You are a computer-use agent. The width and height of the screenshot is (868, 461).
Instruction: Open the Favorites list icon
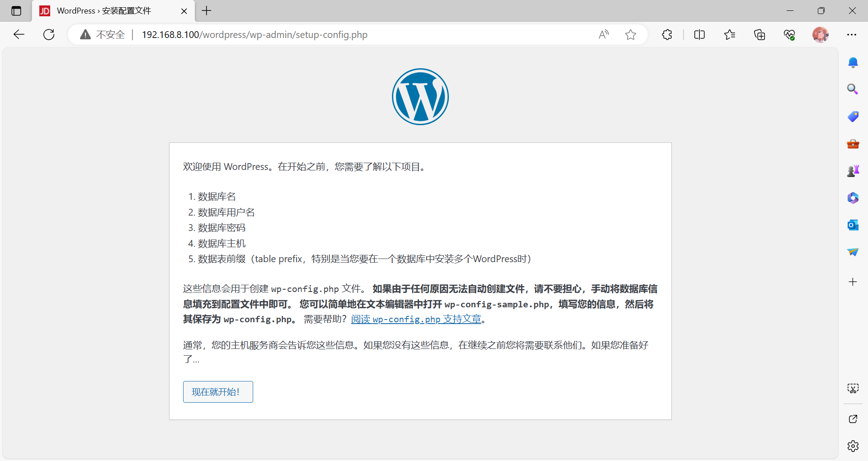730,34
